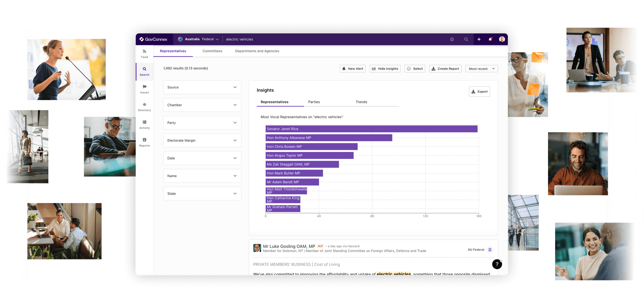Viewport: 644px width, 308px height.
Task: Create new item with the plus icon
Action: pyautogui.click(x=479, y=39)
